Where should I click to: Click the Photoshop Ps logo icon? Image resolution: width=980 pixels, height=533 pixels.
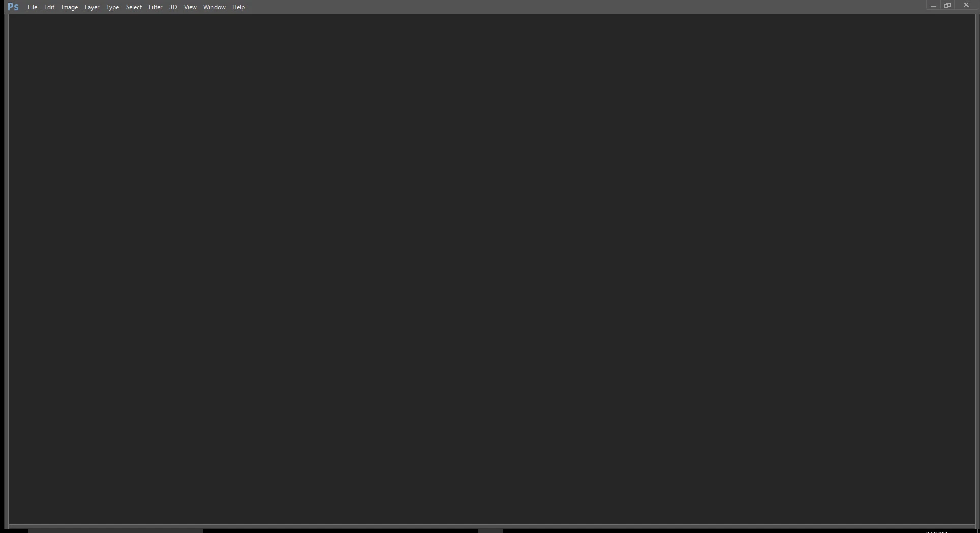point(13,7)
